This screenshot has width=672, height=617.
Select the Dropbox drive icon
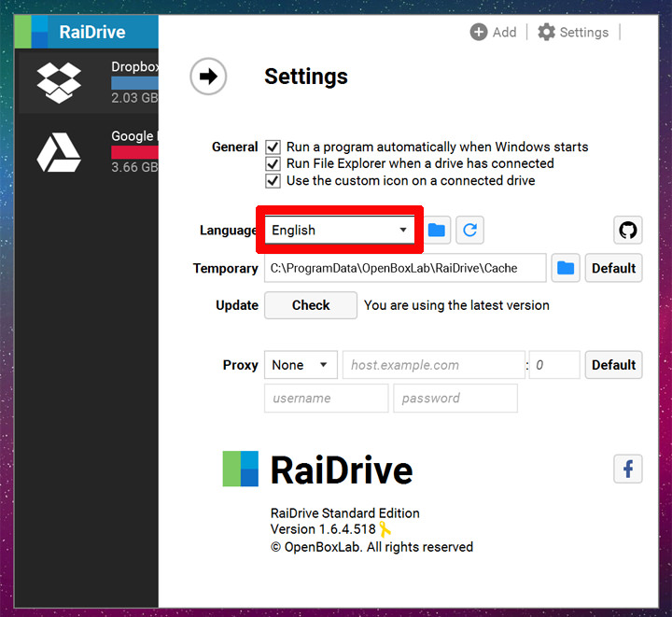[59, 83]
